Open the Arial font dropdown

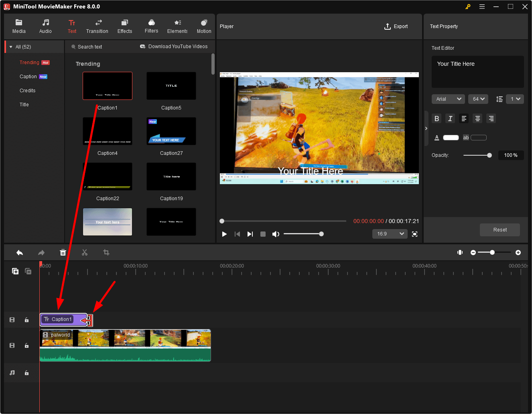coord(448,99)
